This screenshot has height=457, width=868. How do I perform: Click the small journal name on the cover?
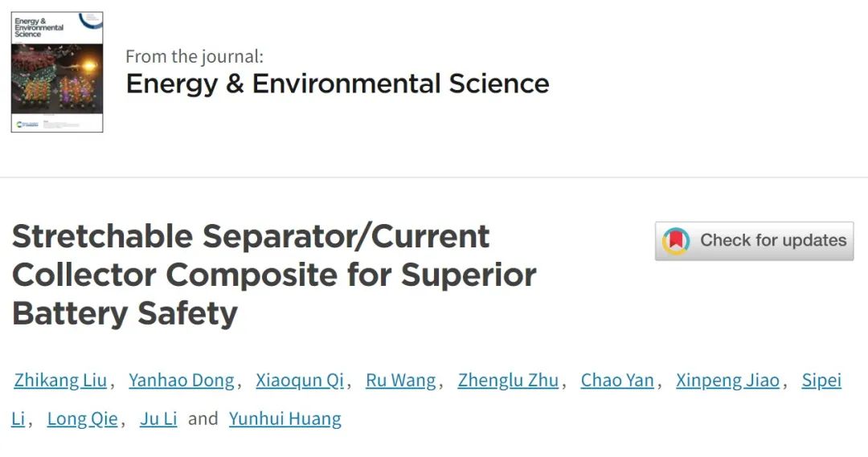[x=39, y=27]
